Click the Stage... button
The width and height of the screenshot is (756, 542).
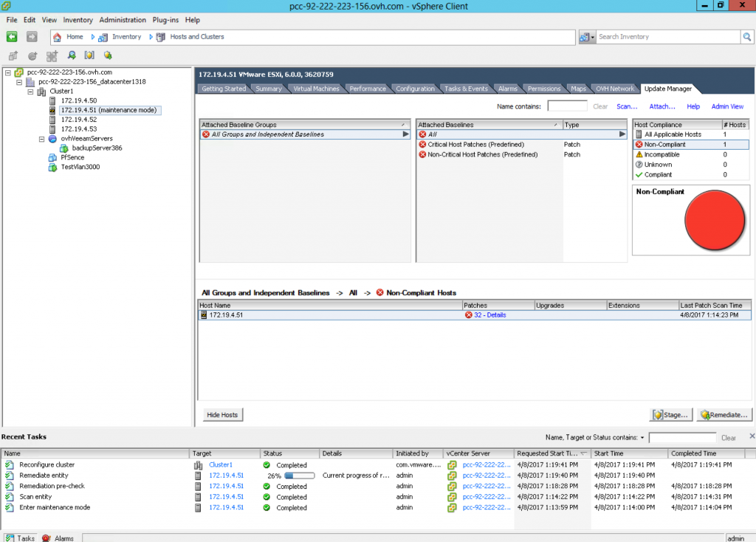tap(671, 415)
